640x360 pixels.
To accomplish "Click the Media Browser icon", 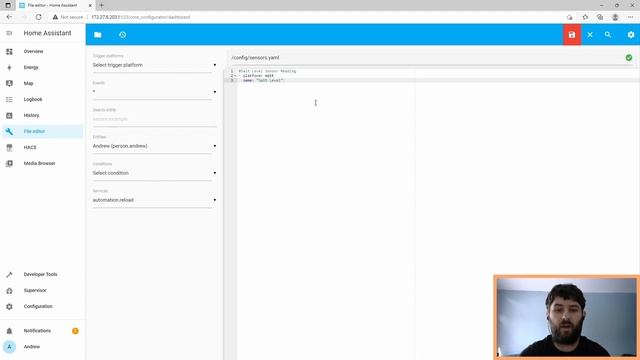I will click(x=9, y=163).
